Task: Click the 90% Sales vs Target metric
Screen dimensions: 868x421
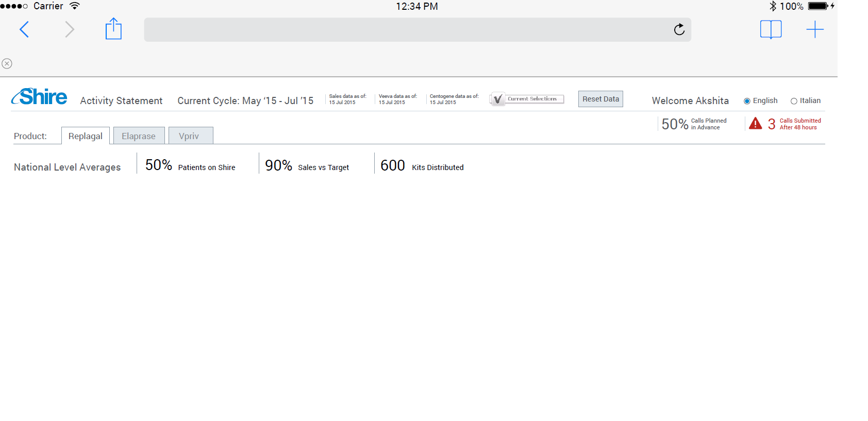Action: tap(307, 165)
